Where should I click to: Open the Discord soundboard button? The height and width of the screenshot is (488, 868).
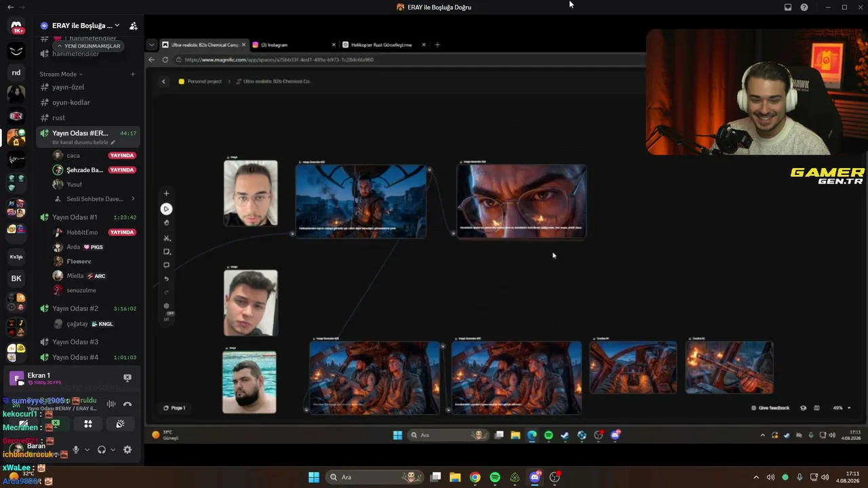[120, 424]
